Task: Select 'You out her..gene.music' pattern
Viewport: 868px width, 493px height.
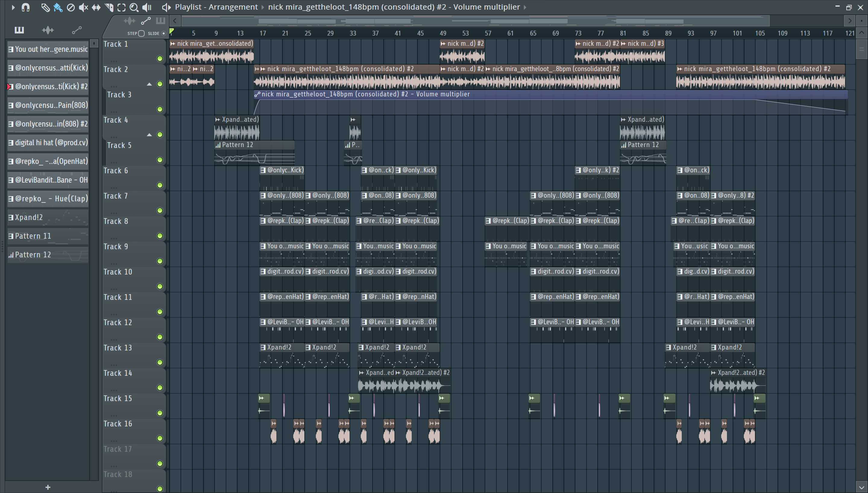Action: click(48, 49)
